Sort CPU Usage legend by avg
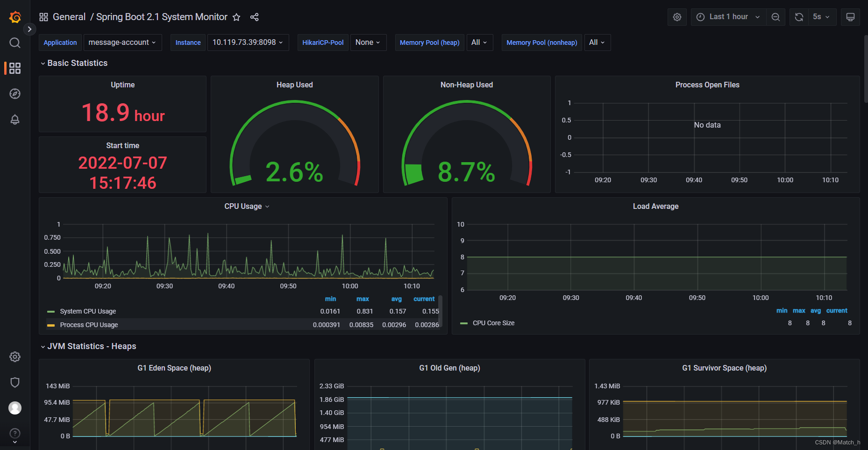 [396, 299]
